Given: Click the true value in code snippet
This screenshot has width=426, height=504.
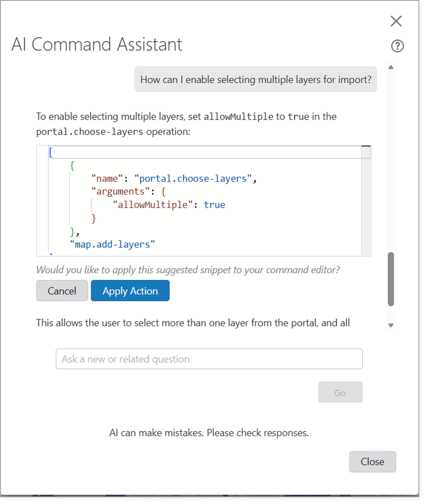Looking at the screenshot, I should (x=214, y=205).
